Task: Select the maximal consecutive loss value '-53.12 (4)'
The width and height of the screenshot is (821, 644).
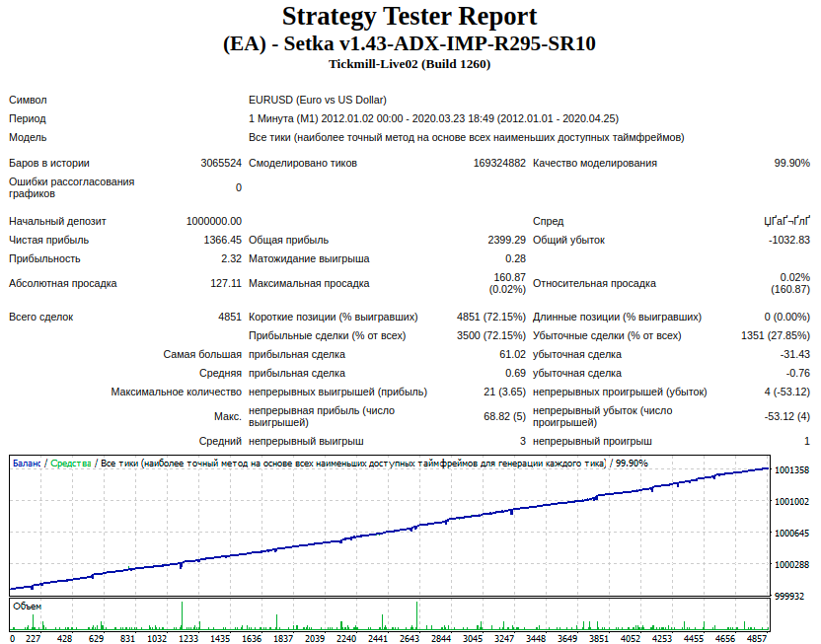Action: pos(787,417)
